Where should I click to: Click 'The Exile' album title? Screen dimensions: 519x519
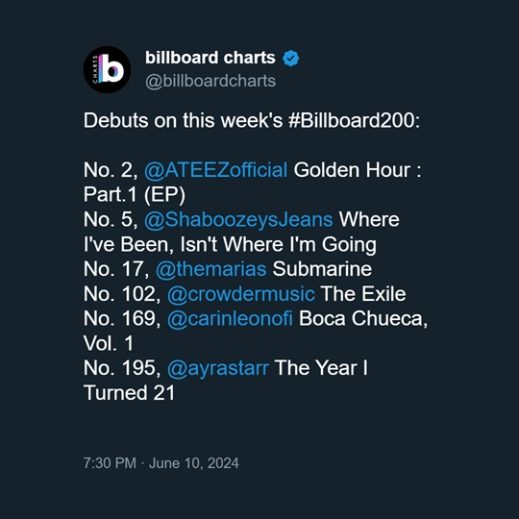[363, 294]
